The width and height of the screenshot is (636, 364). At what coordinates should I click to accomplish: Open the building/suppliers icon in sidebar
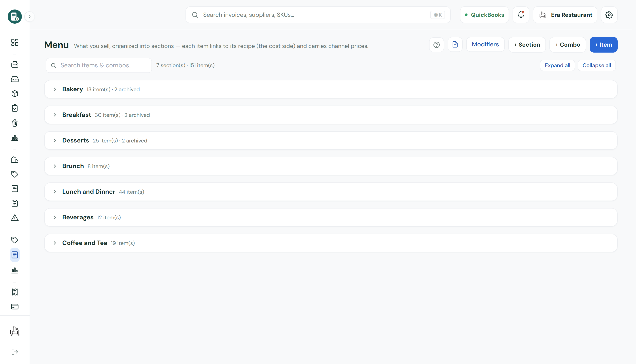[x=15, y=160]
